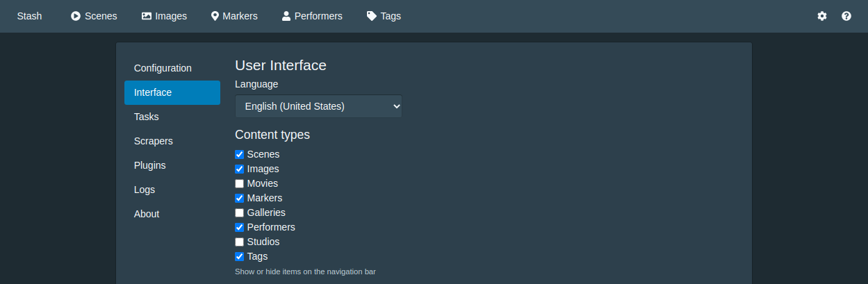Switch to the Configuration settings tab

[x=163, y=68]
